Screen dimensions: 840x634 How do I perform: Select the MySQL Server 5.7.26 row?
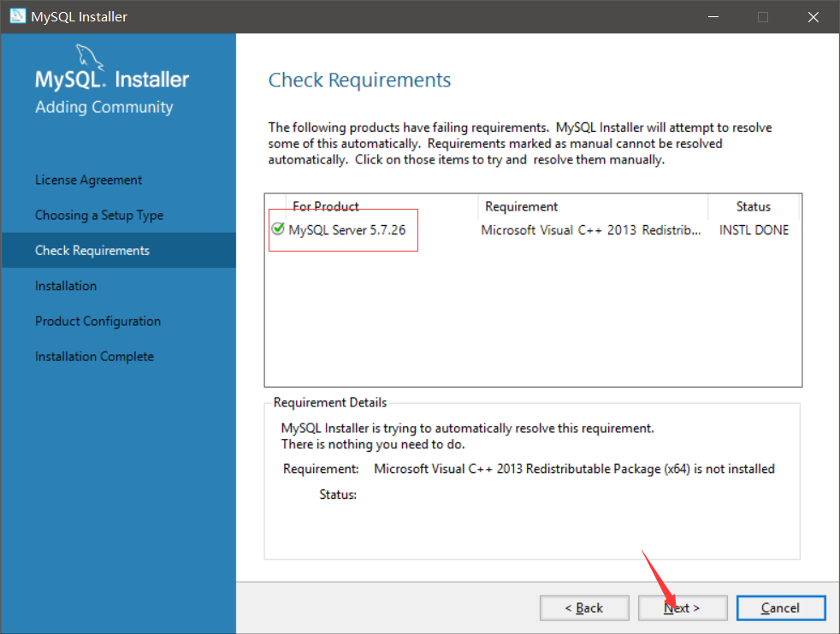(x=533, y=230)
